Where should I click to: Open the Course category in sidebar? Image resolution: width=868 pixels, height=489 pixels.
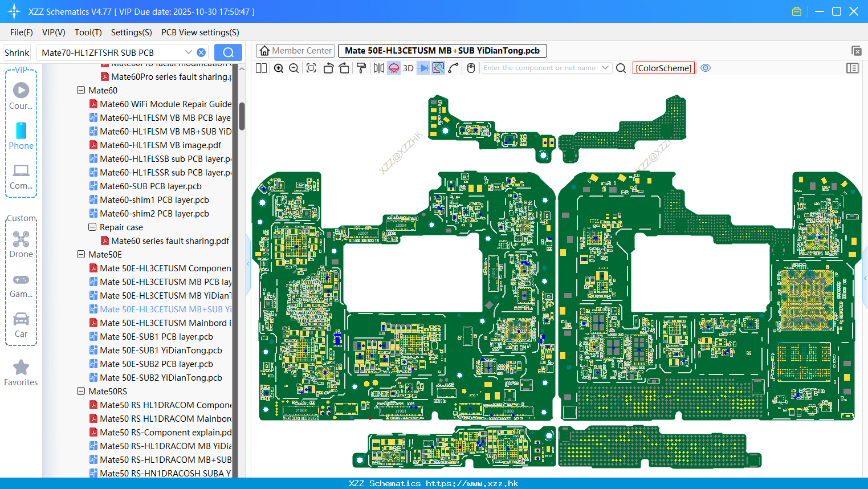coord(21,96)
